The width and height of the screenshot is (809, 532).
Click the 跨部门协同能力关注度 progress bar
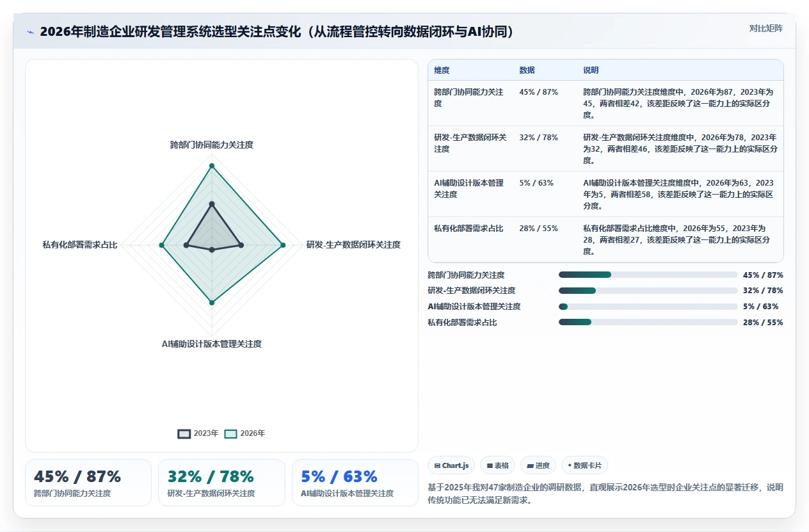point(648,275)
